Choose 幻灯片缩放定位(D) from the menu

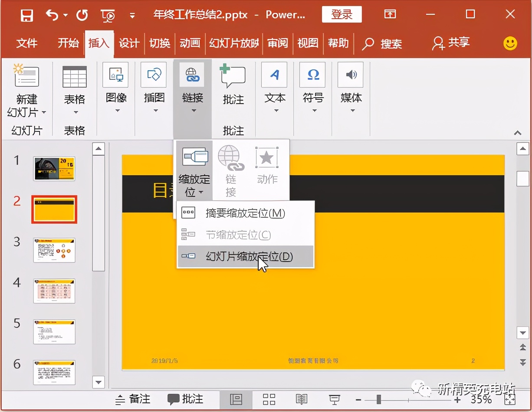coord(246,257)
